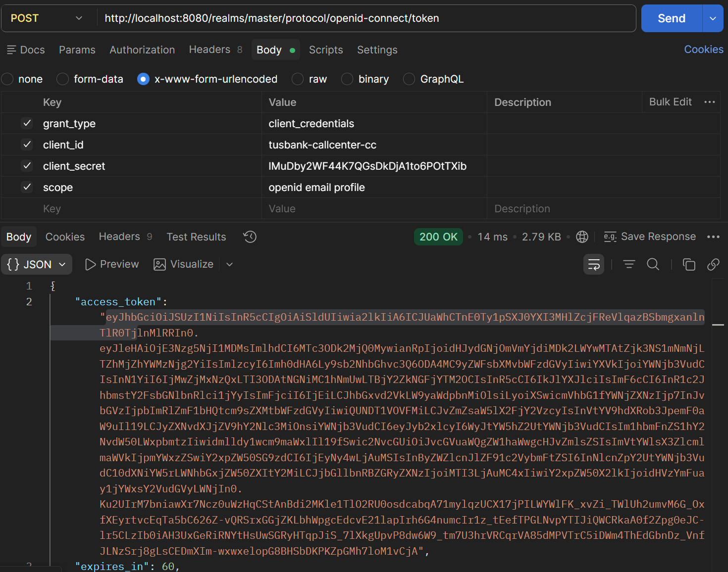Image resolution: width=728 pixels, height=572 pixels.
Task: Click the Preview play icon
Action: pyautogui.click(x=90, y=265)
